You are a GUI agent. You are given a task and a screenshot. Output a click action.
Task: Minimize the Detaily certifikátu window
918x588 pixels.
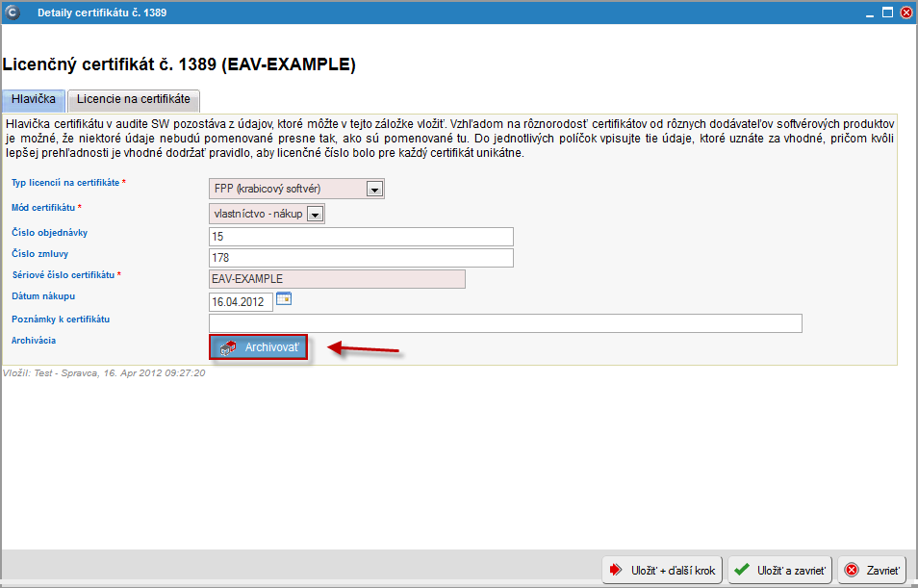click(x=871, y=13)
